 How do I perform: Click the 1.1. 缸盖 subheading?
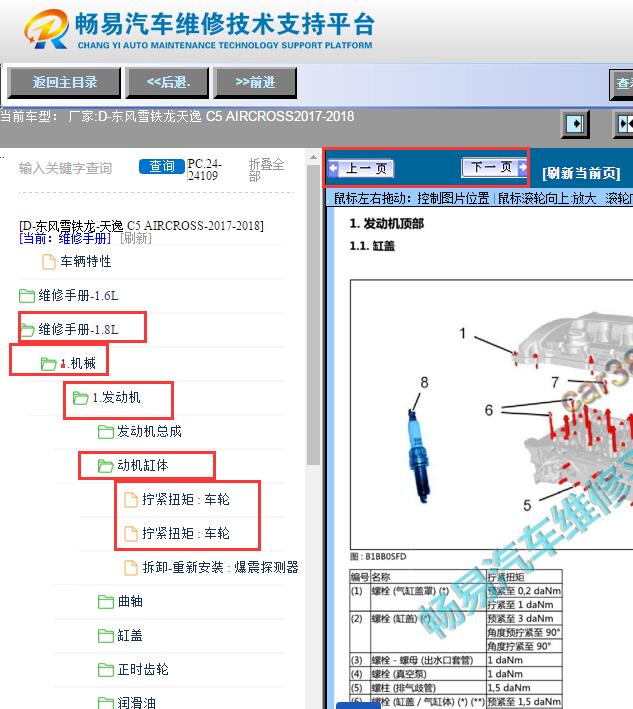pyautogui.click(x=372, y=246)
